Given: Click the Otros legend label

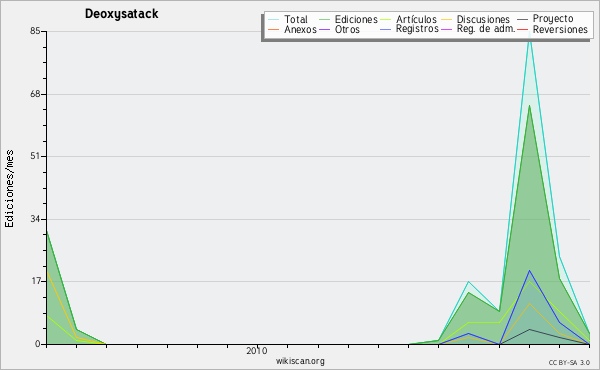Looking at the screenshot, I should (347, 29).
